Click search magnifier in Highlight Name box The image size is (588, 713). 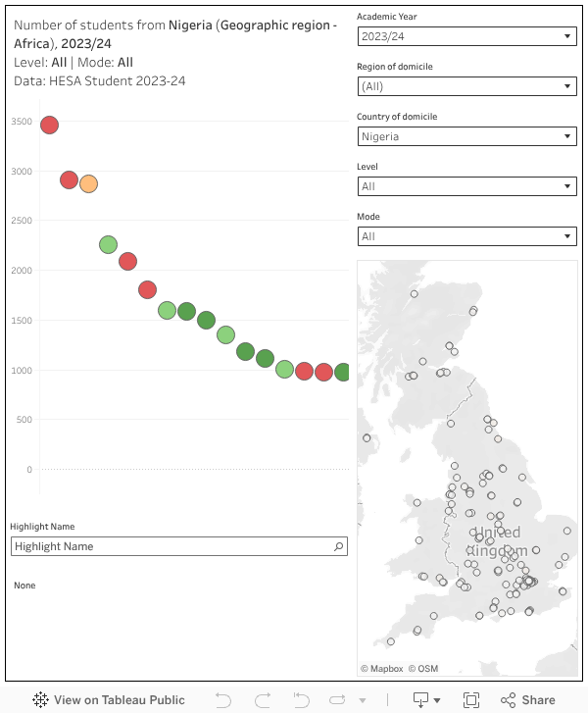[x=338, y=546]
